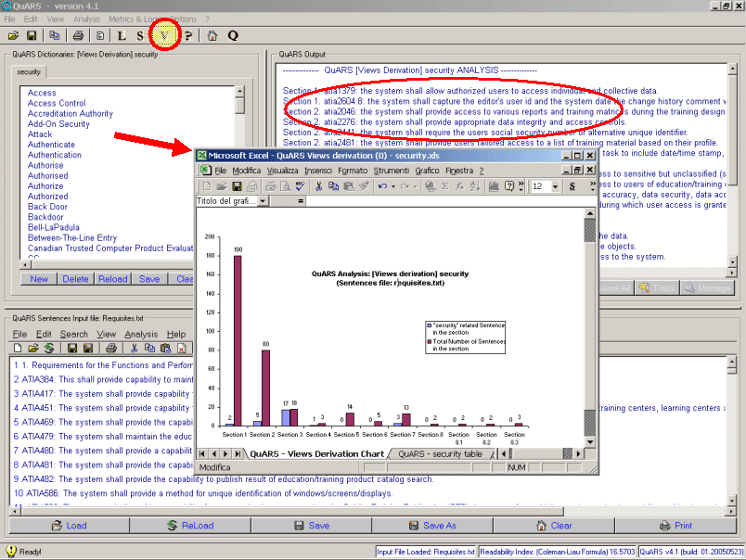The width and height of the screenshot is (746, 560).
Task: Click the scissors icon in Sentences toolbar
Action: tap(135, 349)
